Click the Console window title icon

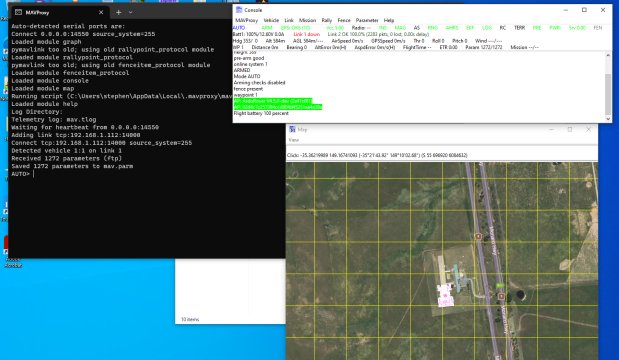[x=238, y=10]
